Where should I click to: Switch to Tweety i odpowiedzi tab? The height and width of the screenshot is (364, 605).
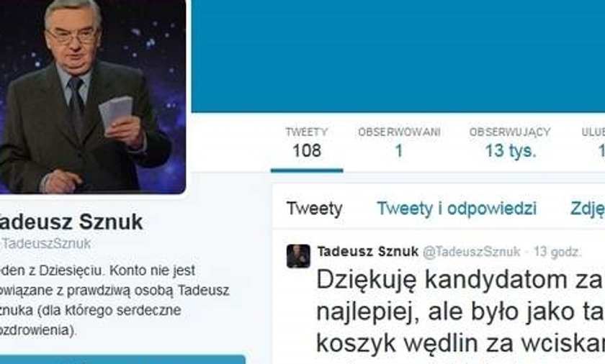(457, 209)
